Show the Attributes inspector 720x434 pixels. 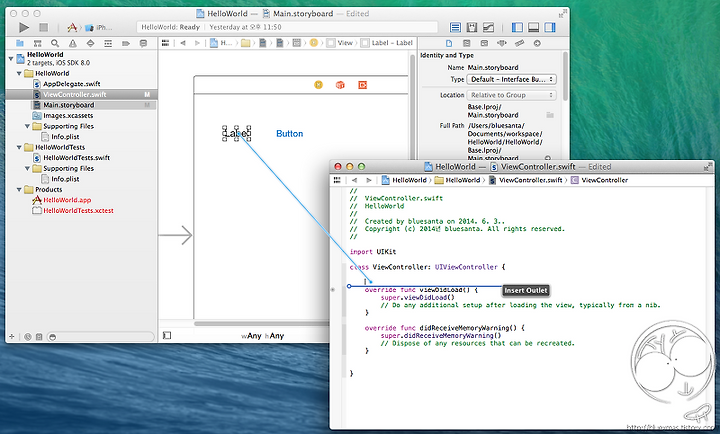coord(501,43)
